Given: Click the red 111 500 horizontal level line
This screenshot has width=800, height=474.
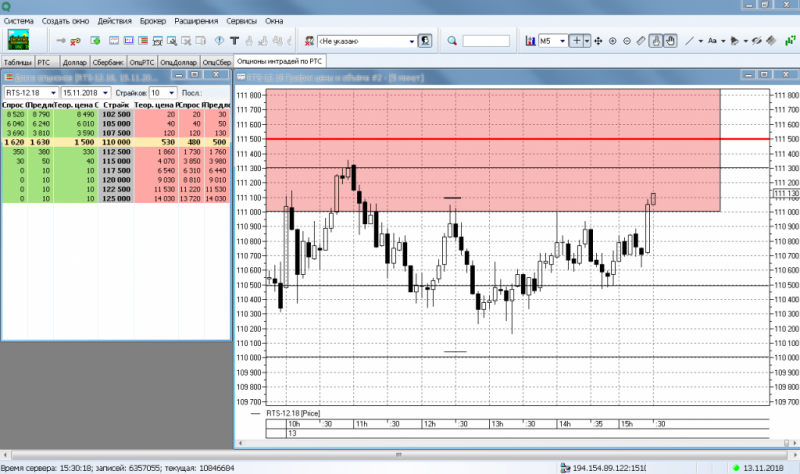Looking at the screenshot, I should pyautogui.click(x=517, y=139).
